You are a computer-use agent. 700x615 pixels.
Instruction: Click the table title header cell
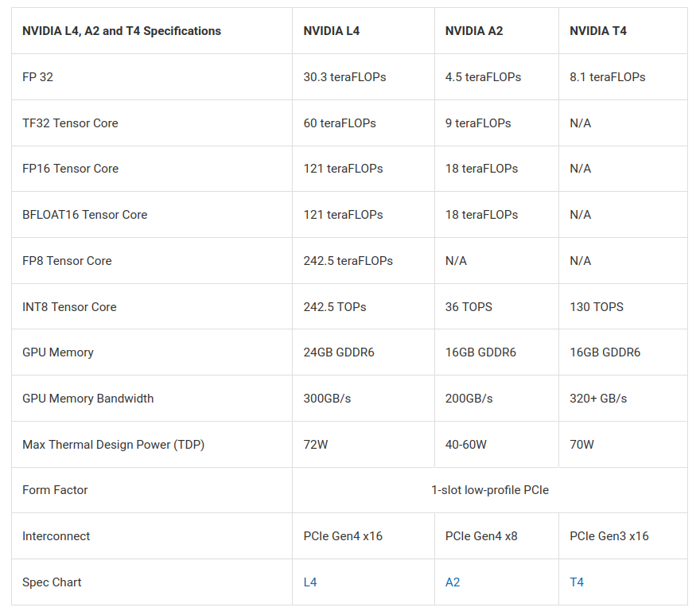pyautogui.click(x=122, y=31)
